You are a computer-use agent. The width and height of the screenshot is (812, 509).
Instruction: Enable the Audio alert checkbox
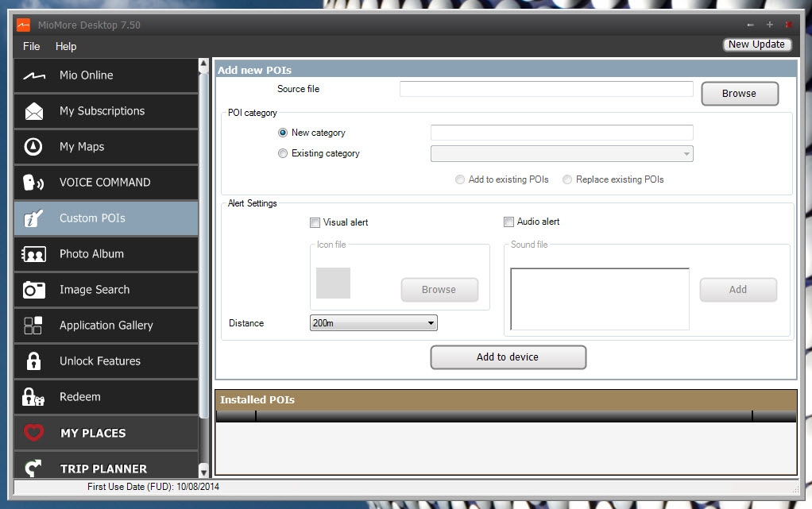(508, 222)
